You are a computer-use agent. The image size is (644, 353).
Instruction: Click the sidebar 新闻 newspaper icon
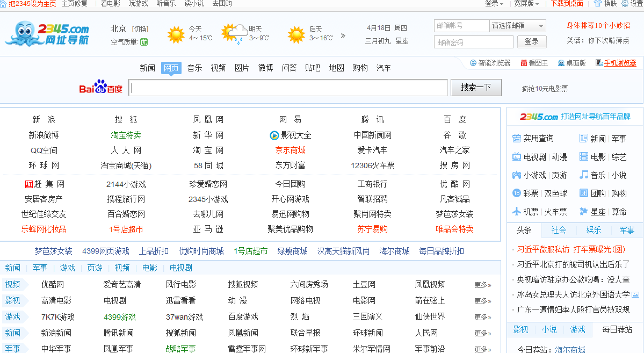coord(584,138)
